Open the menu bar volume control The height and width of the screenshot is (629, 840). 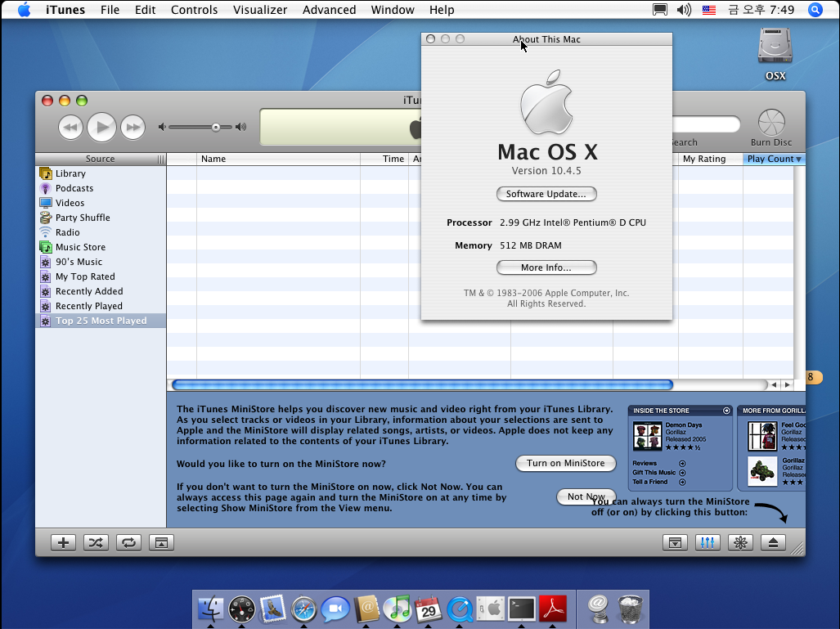click(x=684, y=10)
